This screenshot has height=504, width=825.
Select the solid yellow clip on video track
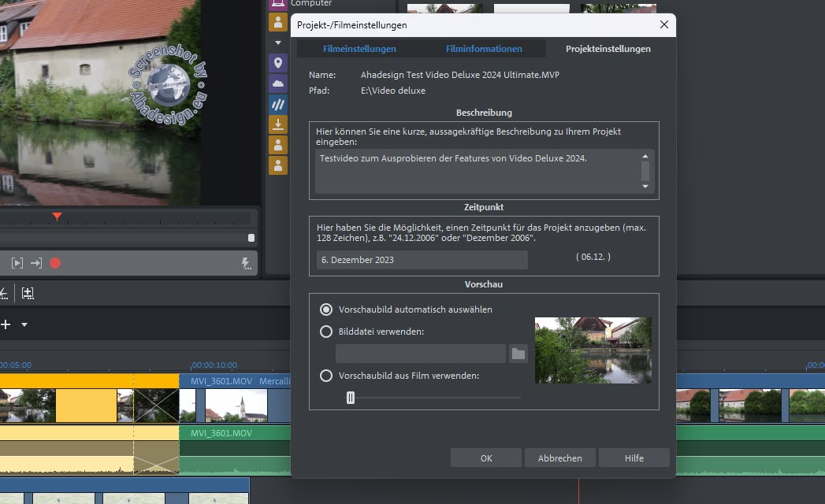(87, 406)
